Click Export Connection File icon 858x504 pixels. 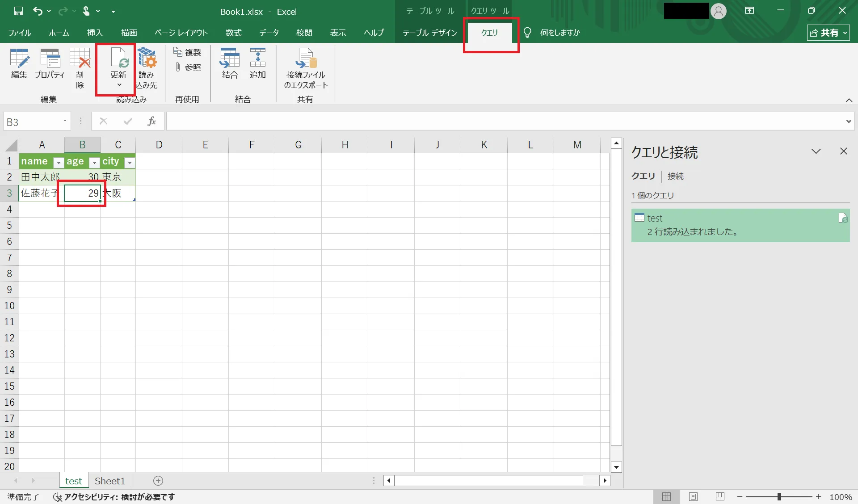pyautogui.click(x=306, y=59)
